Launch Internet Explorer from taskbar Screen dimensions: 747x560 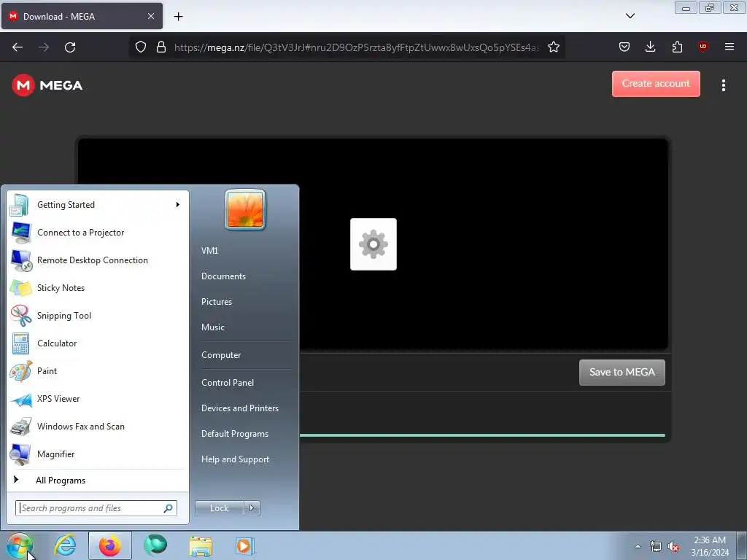coord(65,545)
